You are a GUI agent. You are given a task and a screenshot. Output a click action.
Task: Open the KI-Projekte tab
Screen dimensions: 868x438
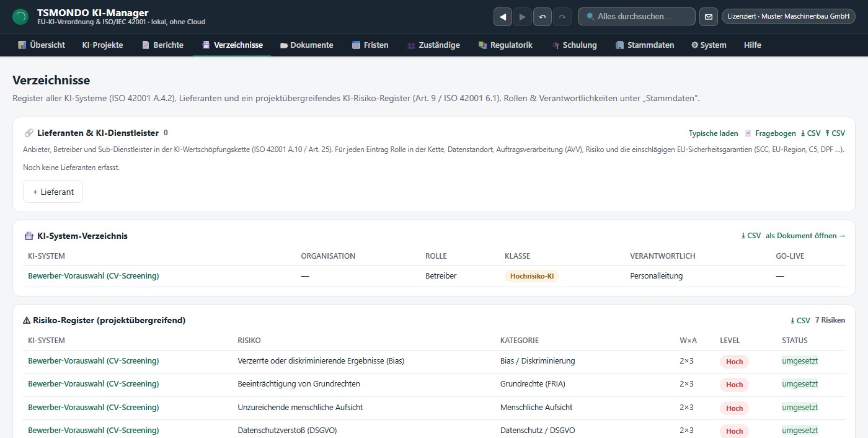coord(103,45)
